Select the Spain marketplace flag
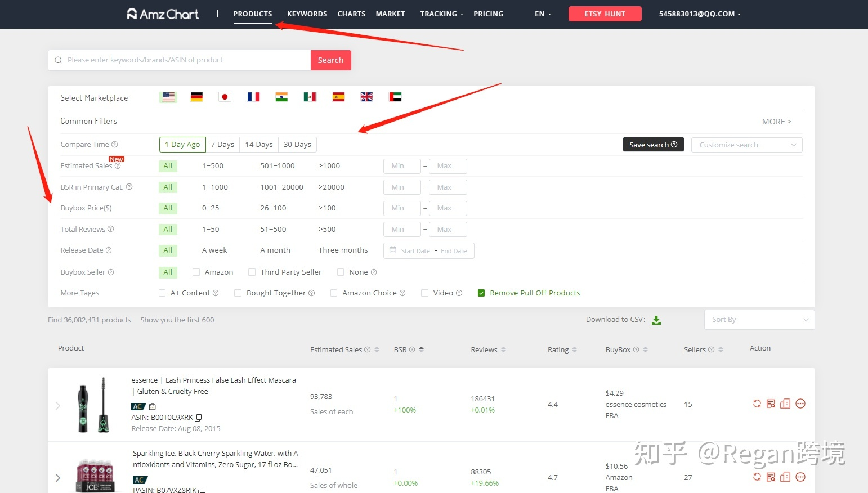The image size is (868, 493). click(x=338, y=97)
